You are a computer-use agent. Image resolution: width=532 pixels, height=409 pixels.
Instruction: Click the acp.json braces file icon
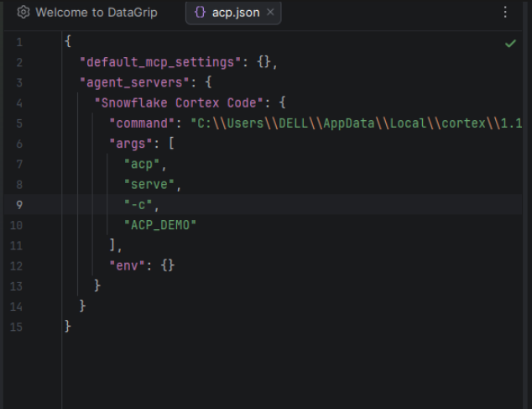point(200,13)
